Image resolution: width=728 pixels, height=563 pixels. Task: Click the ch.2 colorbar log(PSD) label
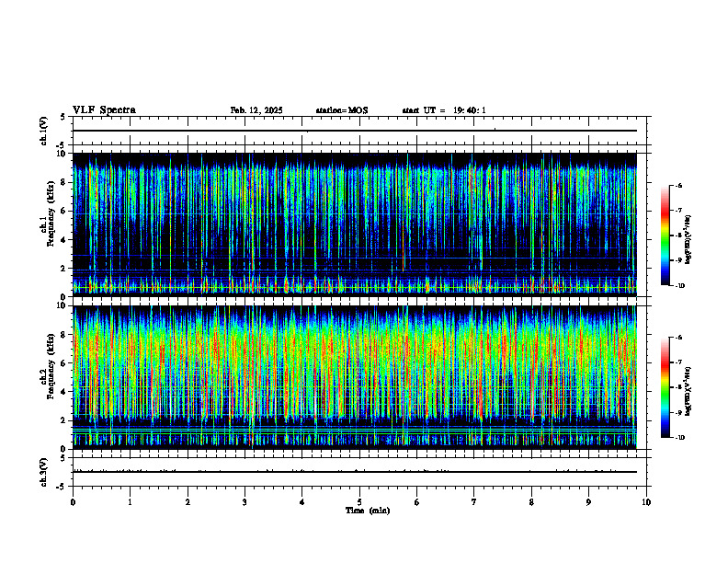688,392
